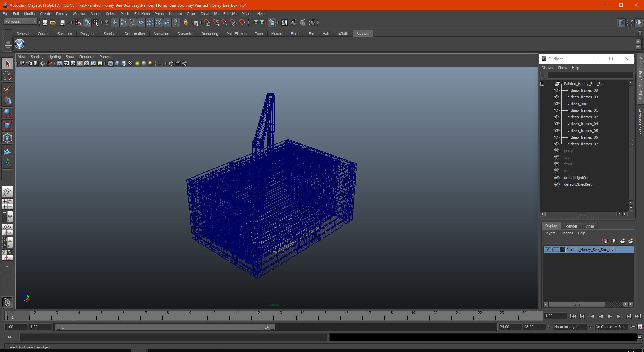Viewport: 644px width, 352px height.
Task: Toggle visibility V of Painted_Honey_Bee_Box_layer
Action: pos(548,250)
